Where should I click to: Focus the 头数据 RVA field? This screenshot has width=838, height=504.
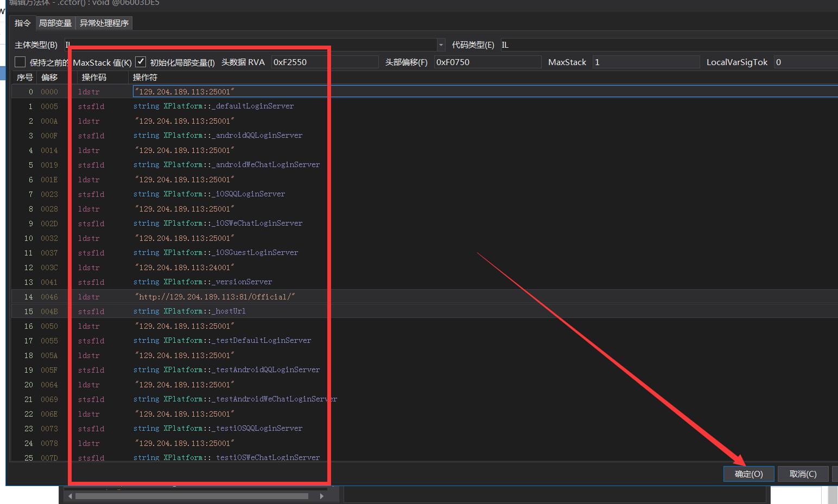pos(325,62)
